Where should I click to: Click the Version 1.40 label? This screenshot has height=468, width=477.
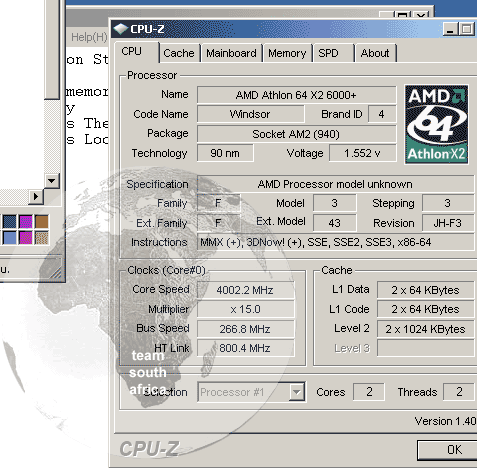(x=446, y=421)
